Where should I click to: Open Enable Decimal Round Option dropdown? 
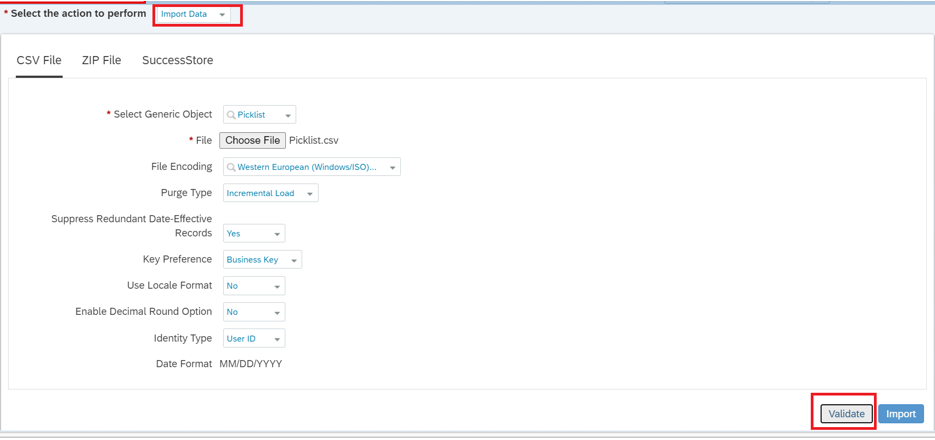coord(254,312)
